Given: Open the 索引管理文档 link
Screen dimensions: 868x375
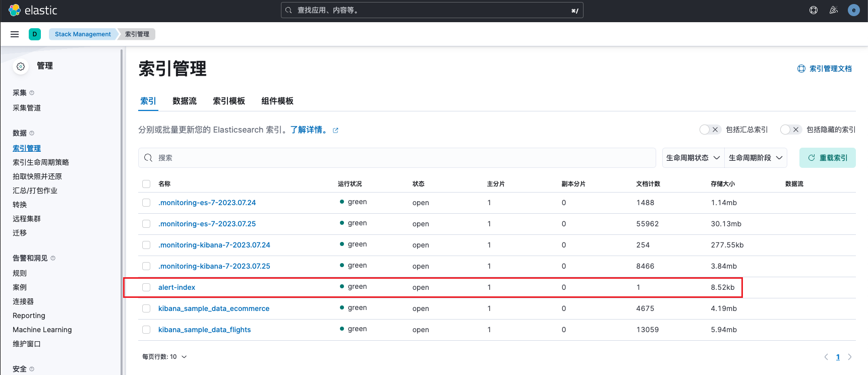Looking at the screenshot, I should [x=830, y=69].
